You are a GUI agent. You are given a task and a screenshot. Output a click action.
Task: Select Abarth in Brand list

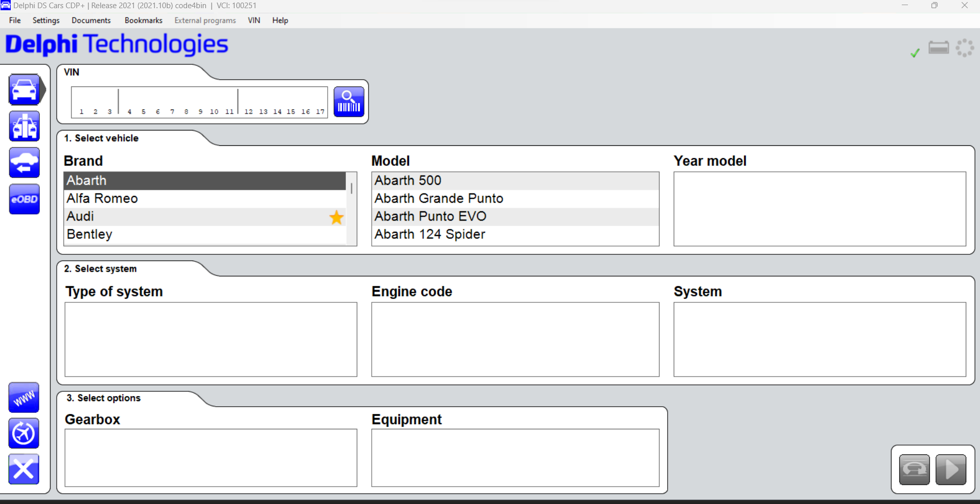click(204, 181)
